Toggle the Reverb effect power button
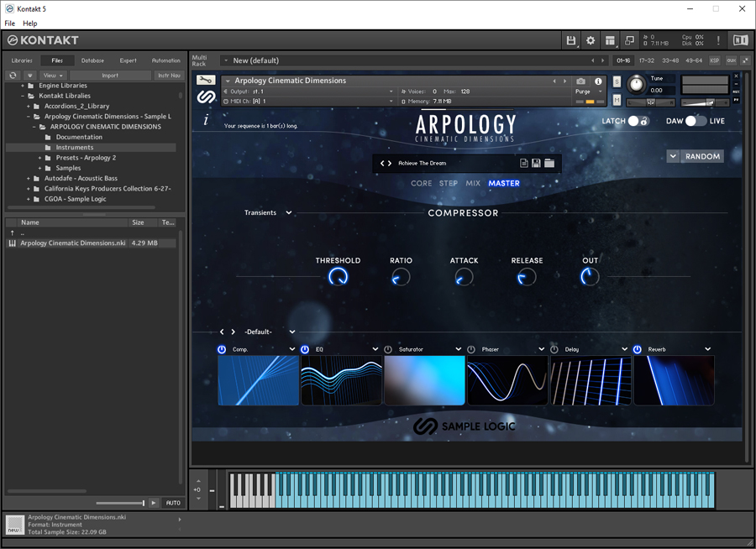This screenshot has height=549, width=756. [x=638, y=349]
